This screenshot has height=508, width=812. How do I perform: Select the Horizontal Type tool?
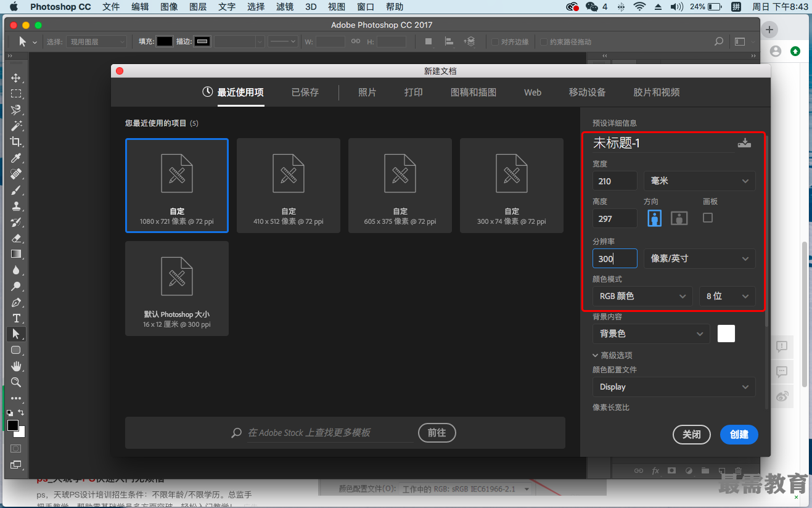coord(16,318)
